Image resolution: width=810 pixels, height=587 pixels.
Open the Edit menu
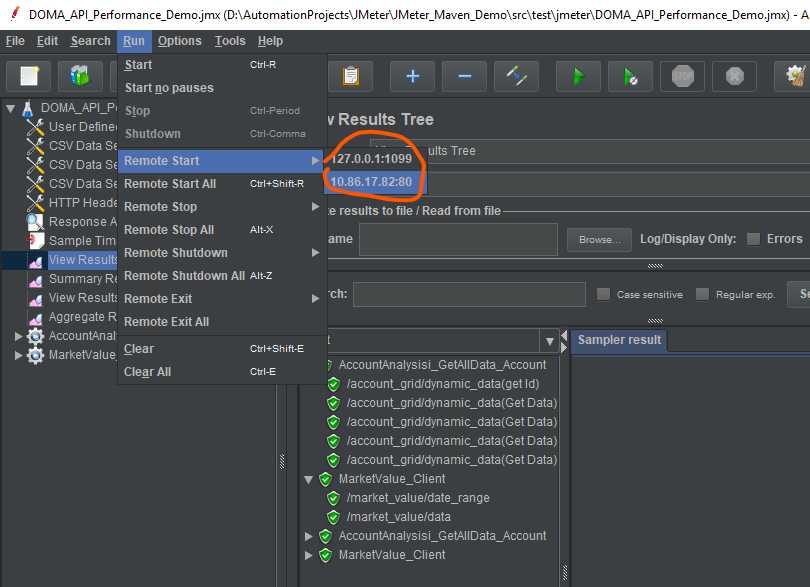tap(47, 41)
